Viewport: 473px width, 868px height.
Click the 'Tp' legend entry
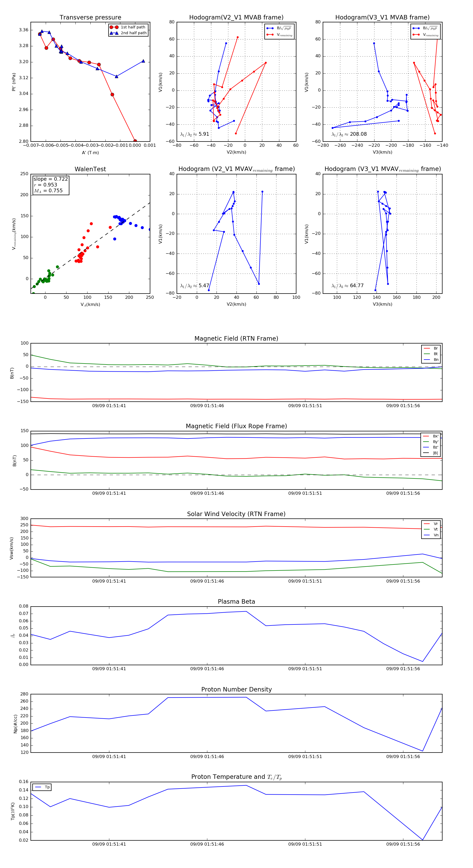point(42,787)
